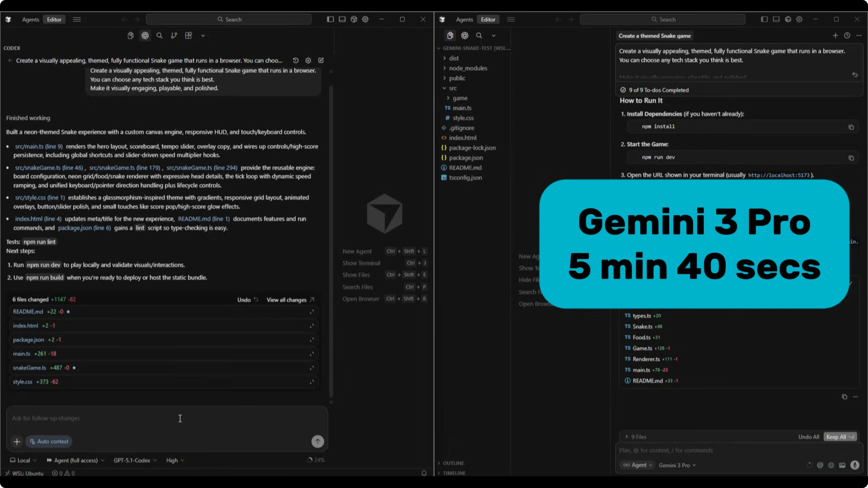
Task: Copy the npm install command
Action: point(851,127)
